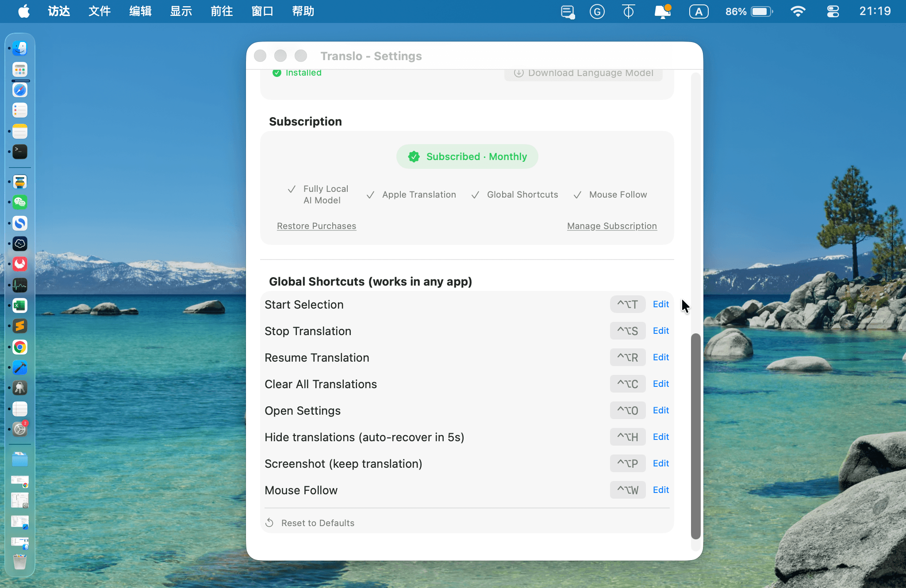Click the Mouse Follow feature label in Subscription
The width and height of the screenshot is (906, 588).
coord(618,195)
